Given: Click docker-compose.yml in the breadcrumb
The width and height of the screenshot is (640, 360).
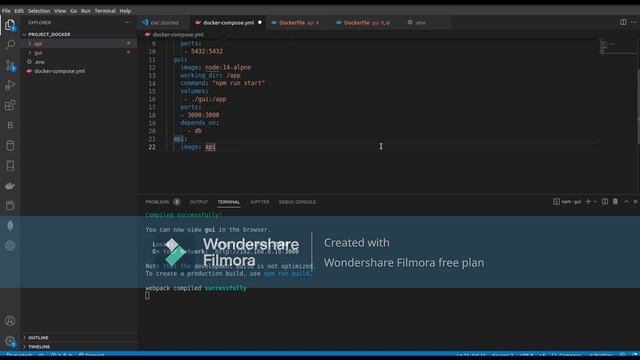Looking at the screenshot, I should click(178, 35).
